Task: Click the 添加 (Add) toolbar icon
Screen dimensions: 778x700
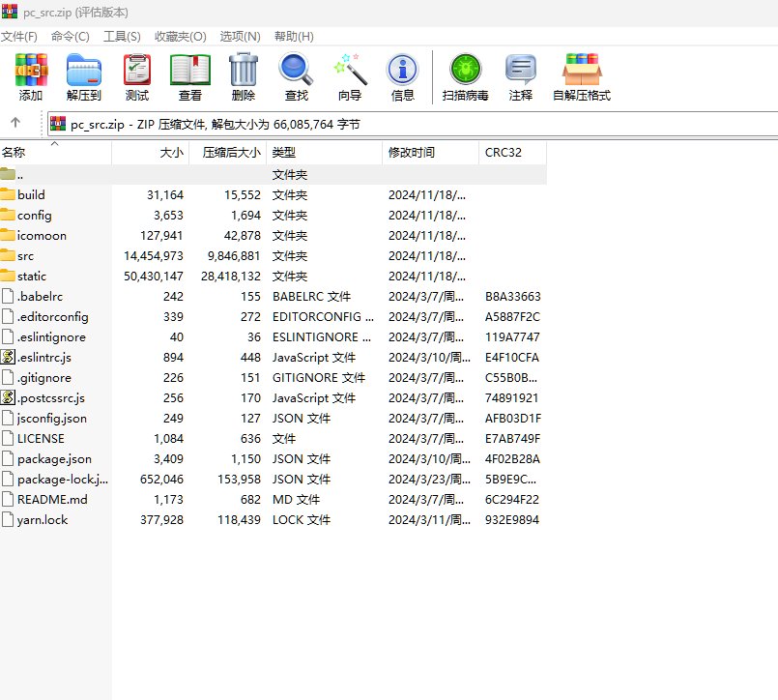Action: point(31,77)
